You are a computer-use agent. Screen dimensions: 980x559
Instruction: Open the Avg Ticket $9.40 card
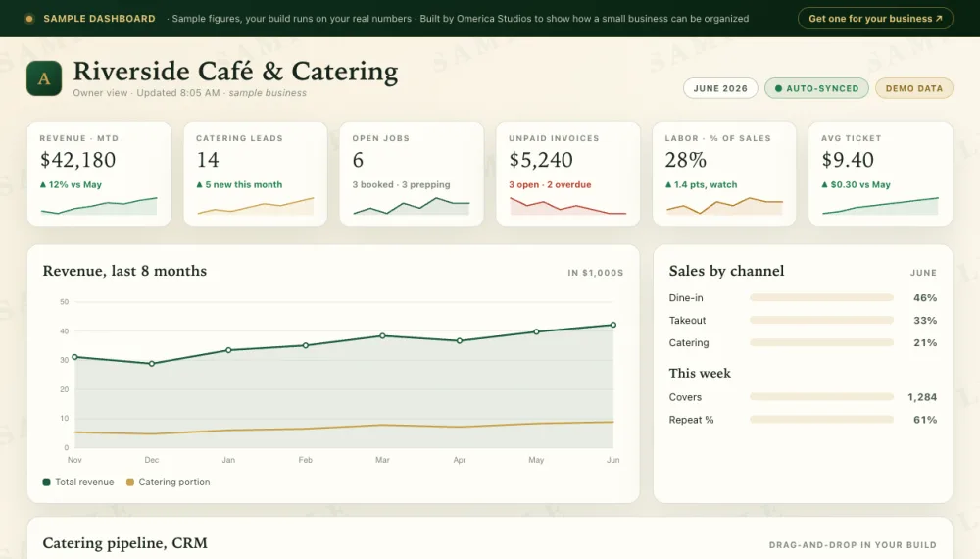[881, 174]
